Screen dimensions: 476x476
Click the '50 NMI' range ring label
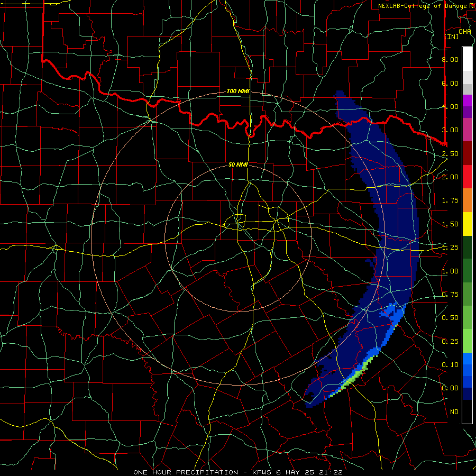tap(238, 164)
